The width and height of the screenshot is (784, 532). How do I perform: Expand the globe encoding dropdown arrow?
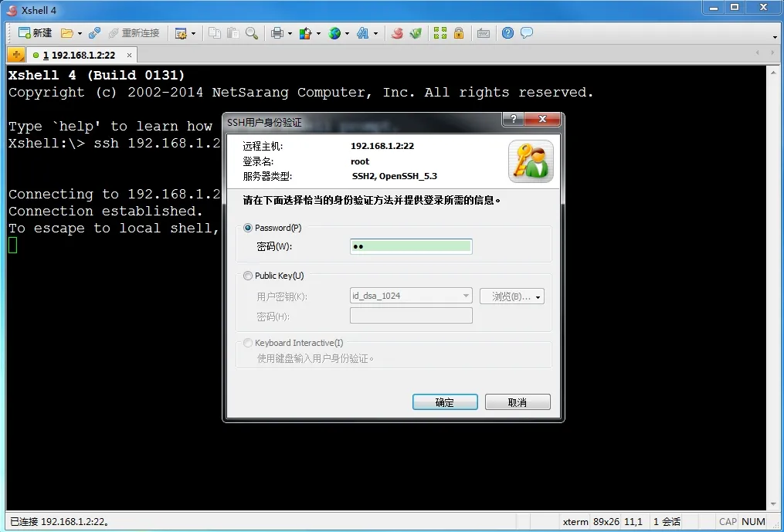(347, 33)
